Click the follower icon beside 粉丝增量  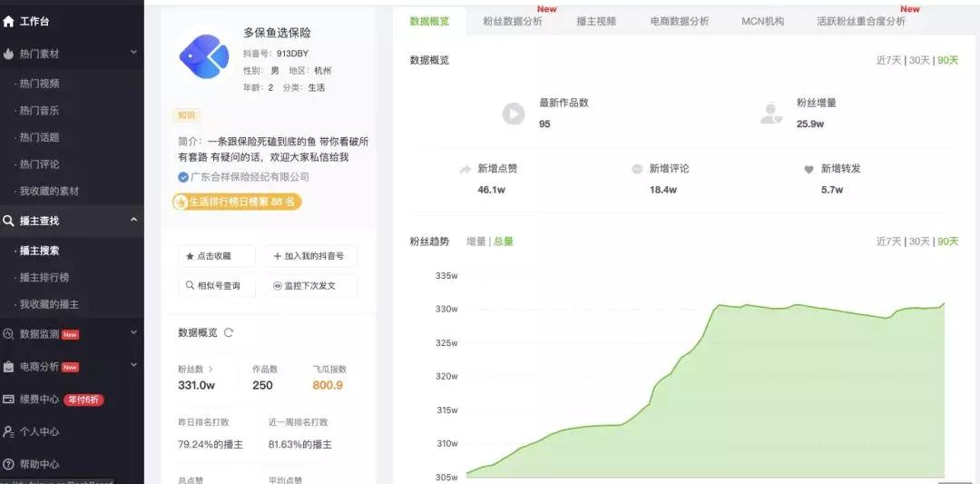point(770,114)
